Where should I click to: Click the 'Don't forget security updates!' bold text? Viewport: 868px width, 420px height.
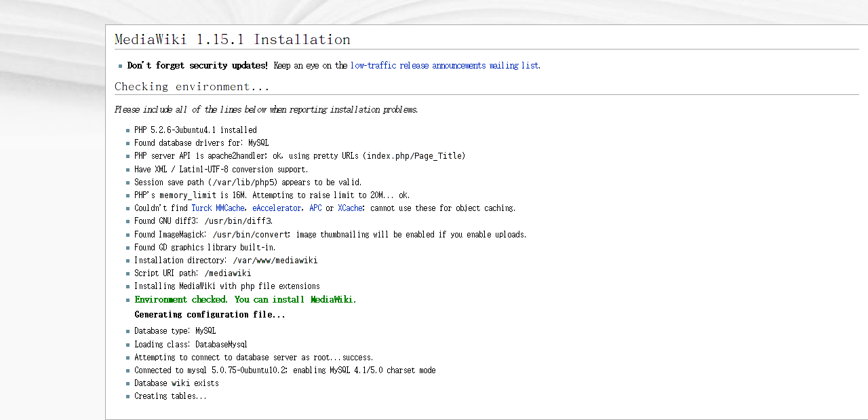coord(198,66)
